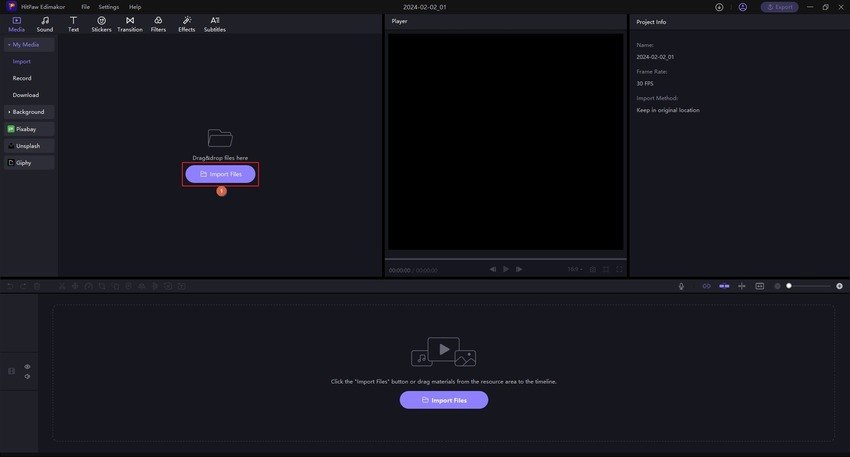Open the 16:9 aspect ratio dropdown
The width and height of the screenshot is (850, 457).
click(x=575, y=269)
